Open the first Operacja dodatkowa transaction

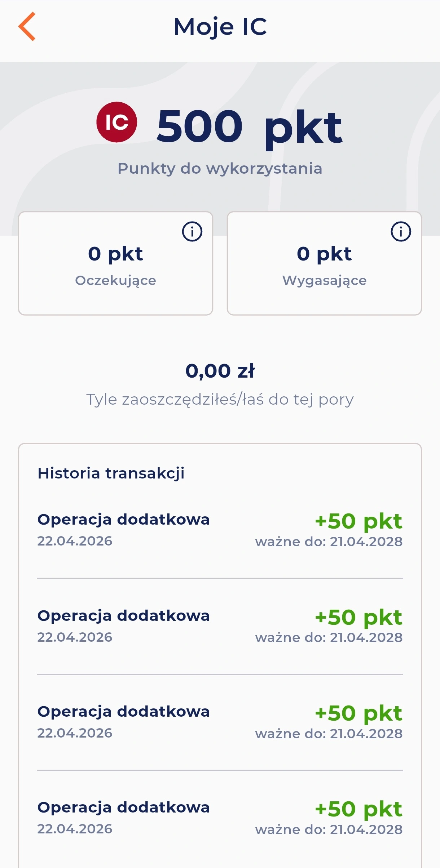(x=123, y=529)
